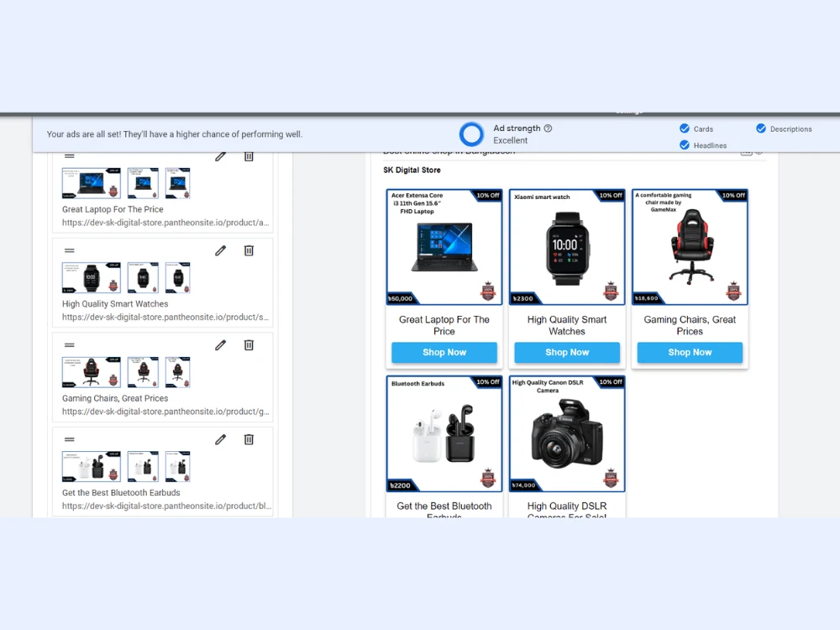The width and height of the screenshot is (840, 630).
Task: Open the Ad strength help icon
Action: pos(548,128)
